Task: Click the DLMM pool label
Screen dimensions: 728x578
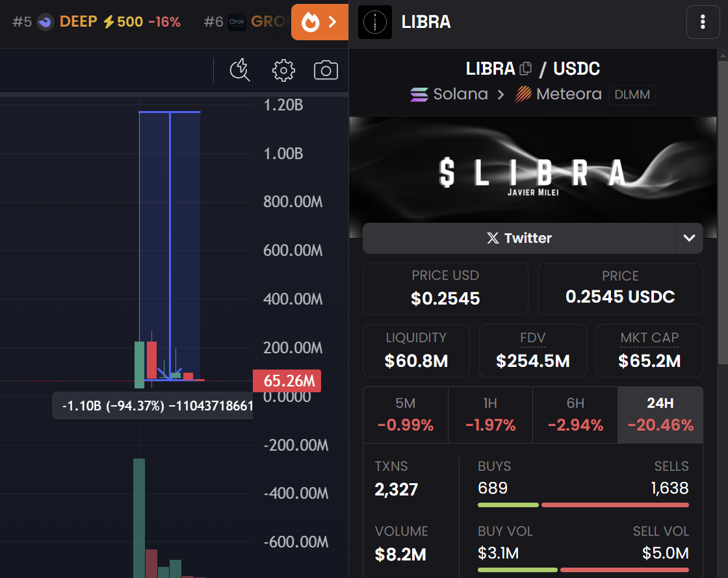Action: (x=631, y=95)
